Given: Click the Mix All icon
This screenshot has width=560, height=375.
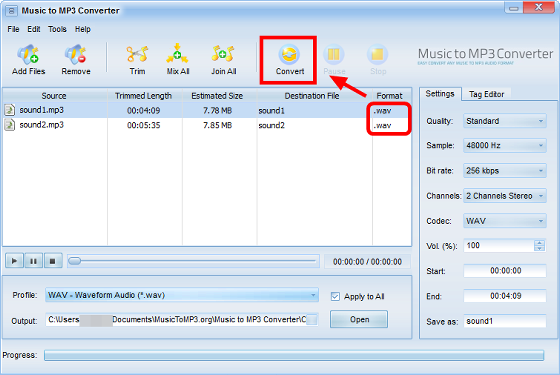Looking at the screenshot, I should (x=177, y=55).
